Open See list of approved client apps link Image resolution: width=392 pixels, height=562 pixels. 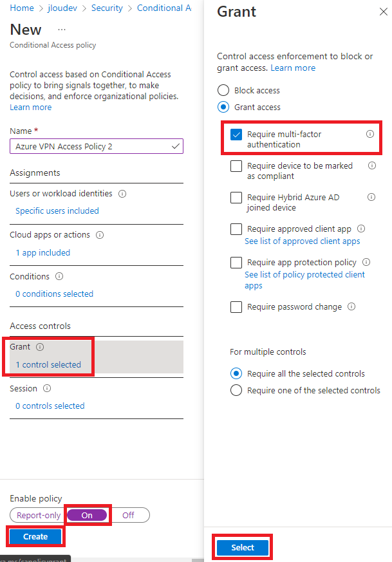(302, 241)
